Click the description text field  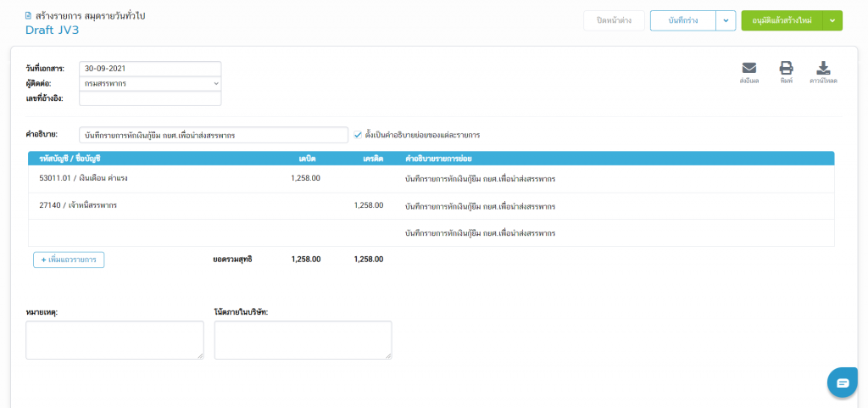[213, 135]
